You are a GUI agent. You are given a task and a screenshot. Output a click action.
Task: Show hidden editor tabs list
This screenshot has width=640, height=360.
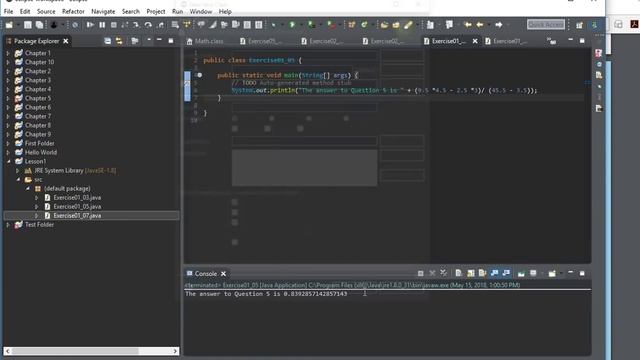[551, 41]
